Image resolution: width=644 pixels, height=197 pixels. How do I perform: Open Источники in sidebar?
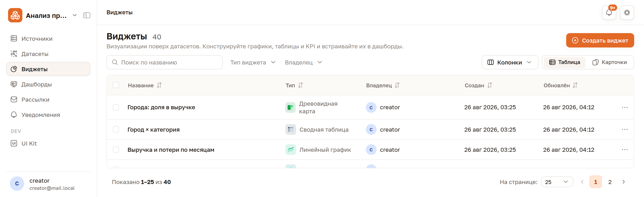click(48, 39)
